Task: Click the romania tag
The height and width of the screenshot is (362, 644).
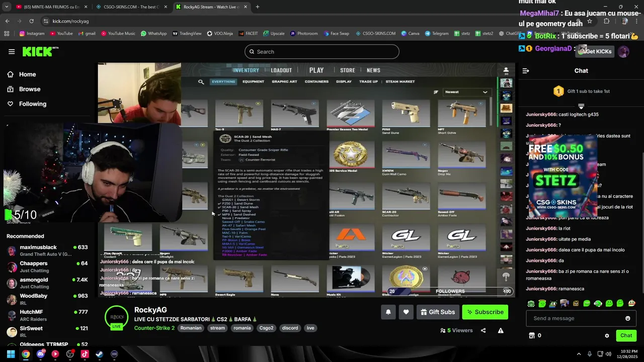Action: (x=242, y=328)
